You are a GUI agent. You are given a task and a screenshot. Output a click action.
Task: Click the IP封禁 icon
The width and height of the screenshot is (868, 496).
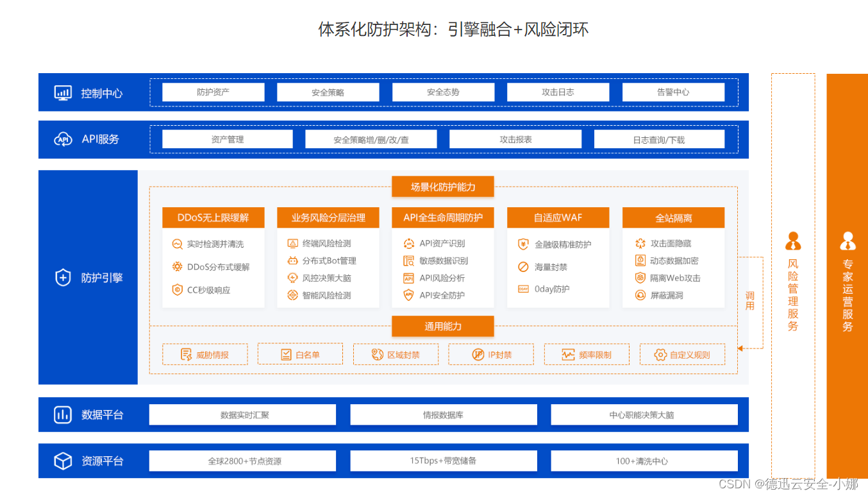pyautogui.click(x=478, y=355)
